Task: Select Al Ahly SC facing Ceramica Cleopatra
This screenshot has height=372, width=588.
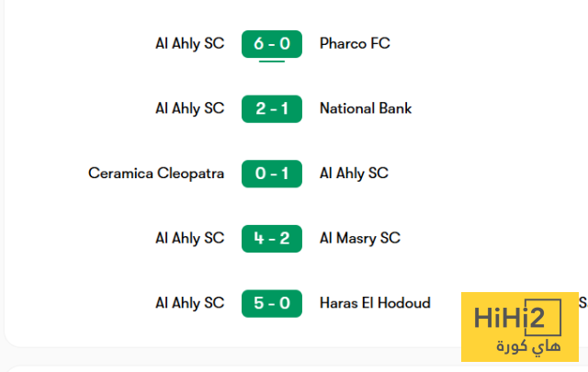Action: [354, 173]
